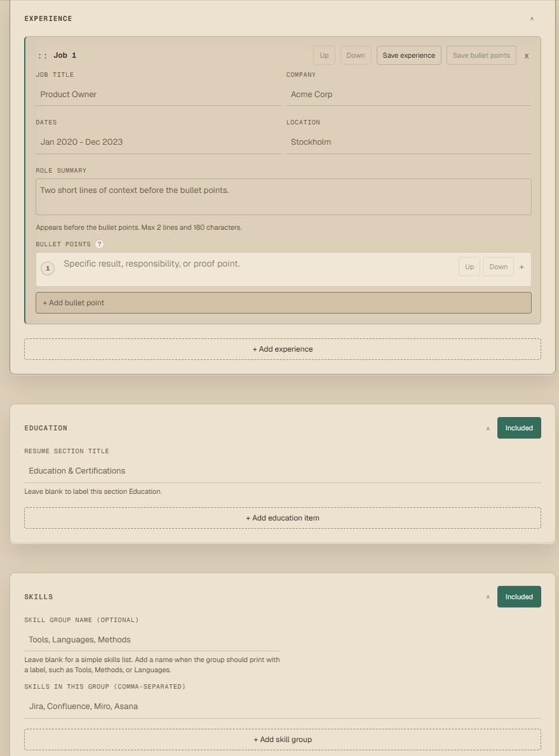Collapse the Education section chevron
This screenshot has height=756, width=559.
pos(488,428)
